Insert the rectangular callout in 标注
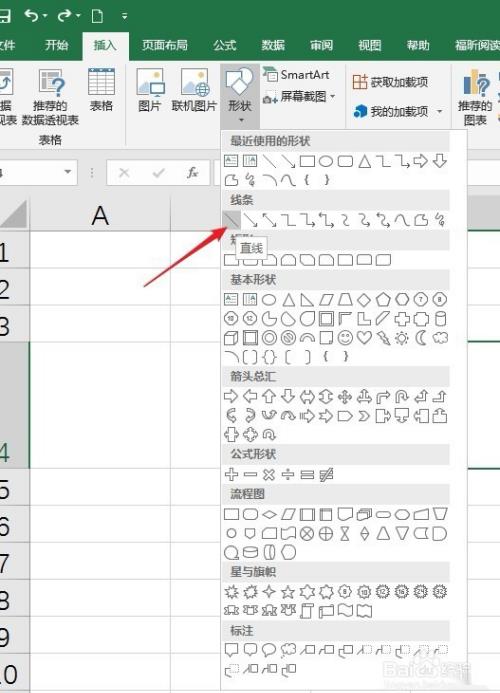 point(231,650)
